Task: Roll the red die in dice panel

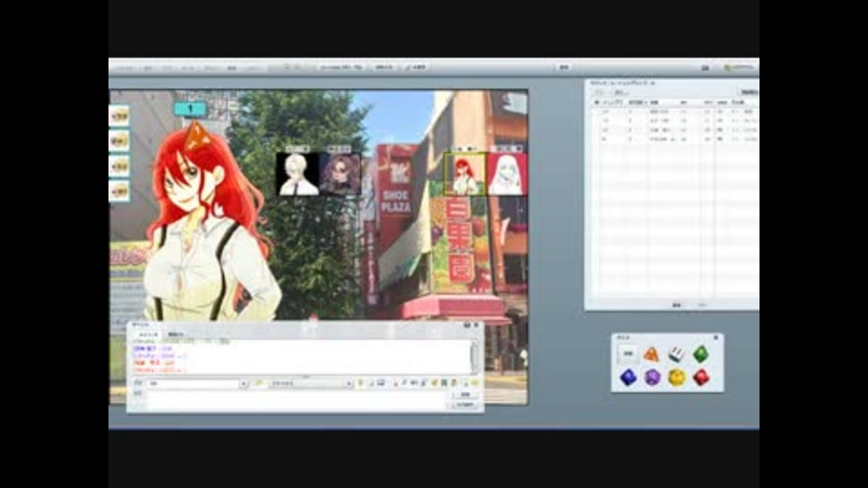Action: (701, 378)
